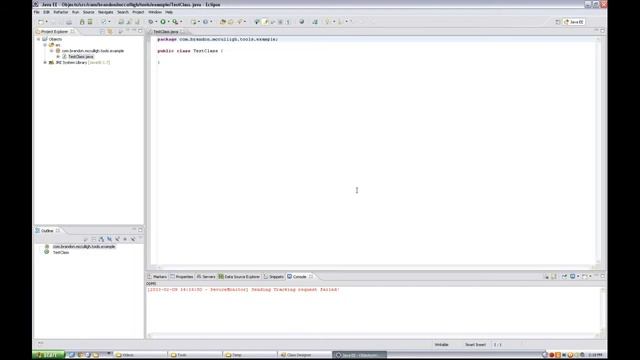The width and height of the screenshot is (640, 360).
Task: Open the Source menu
Action: point(89,12)
